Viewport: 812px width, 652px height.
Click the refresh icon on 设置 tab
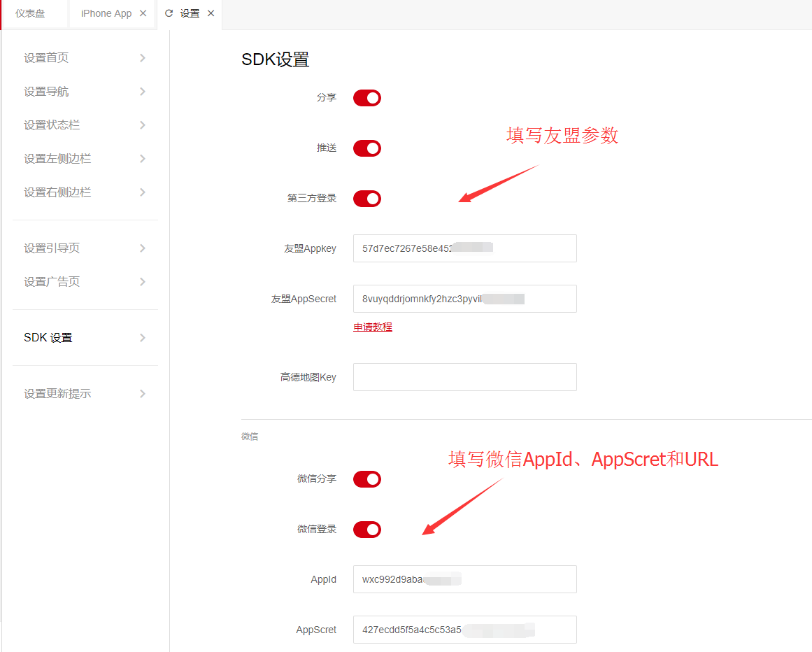click(169, 13)
